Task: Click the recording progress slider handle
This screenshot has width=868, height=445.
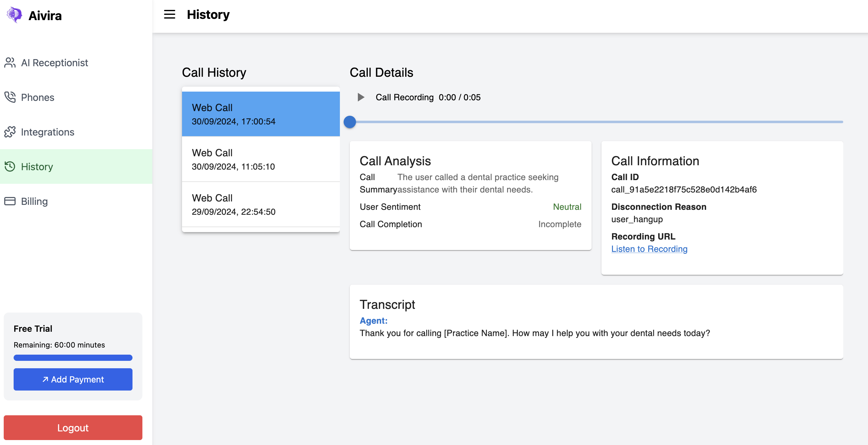Action: pyautogui.click(x=350, y=122)
